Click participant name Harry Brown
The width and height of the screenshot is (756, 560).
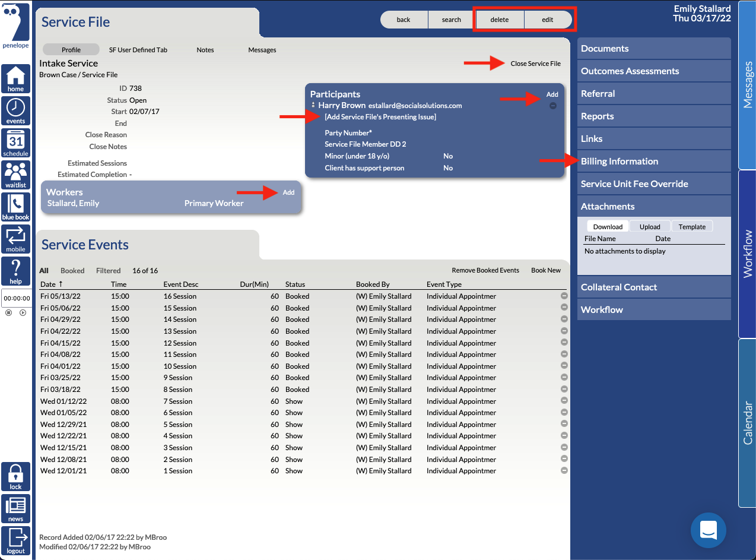(342, 105)
